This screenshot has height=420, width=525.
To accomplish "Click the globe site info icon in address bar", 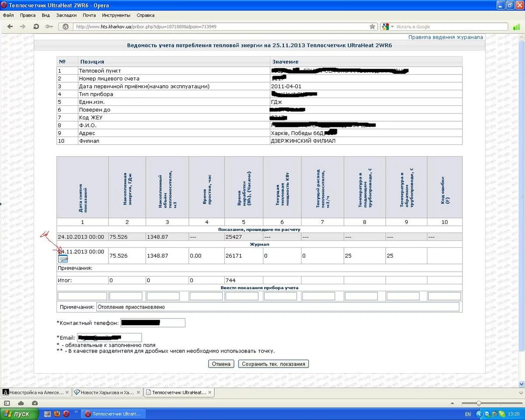I will [x=66, y=27].
